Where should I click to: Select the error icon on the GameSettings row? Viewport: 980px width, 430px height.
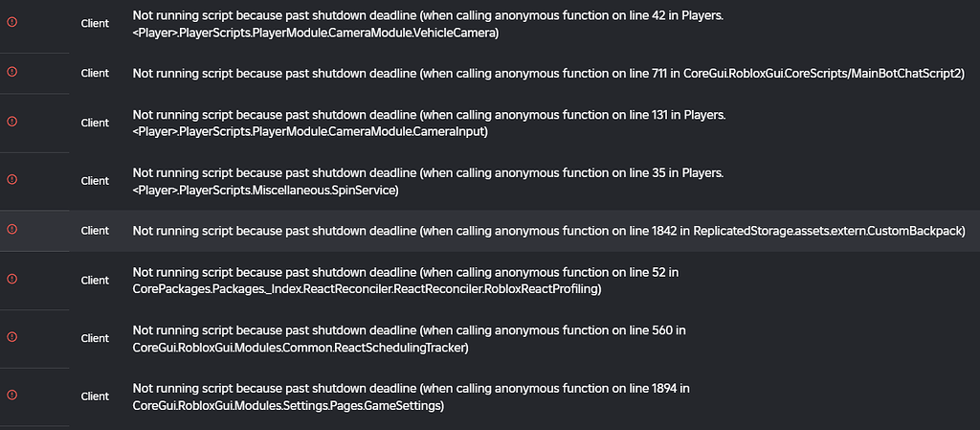click(x=12, y=395)
